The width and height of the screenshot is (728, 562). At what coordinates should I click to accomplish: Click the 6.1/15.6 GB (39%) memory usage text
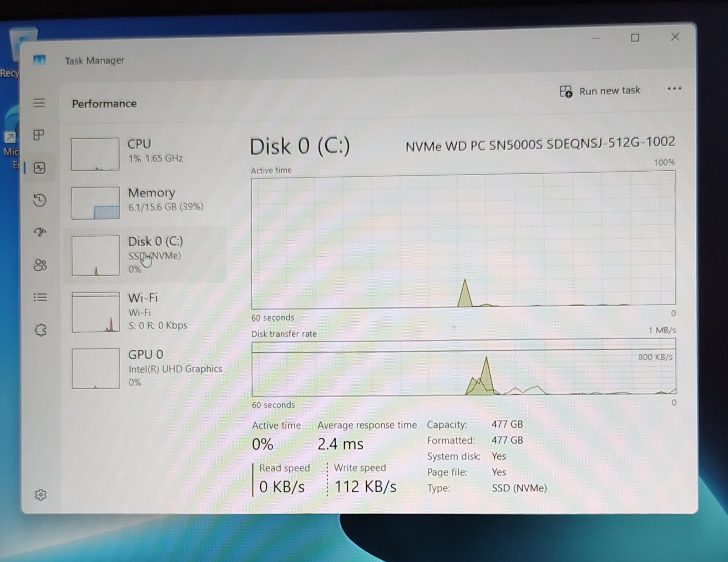tap(166, 207)
